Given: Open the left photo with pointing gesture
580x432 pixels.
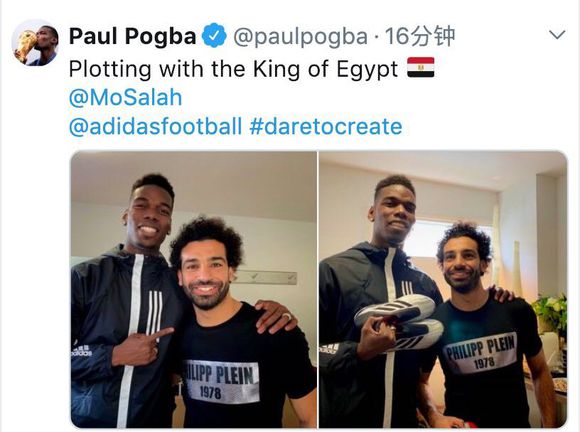Looking at the screenshot, I should [x=193, y=289].
